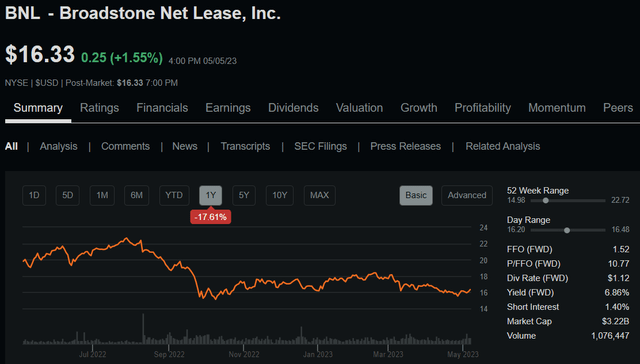
Task: Click the Day Range low 16.20
Action: [x=516, y=229]
